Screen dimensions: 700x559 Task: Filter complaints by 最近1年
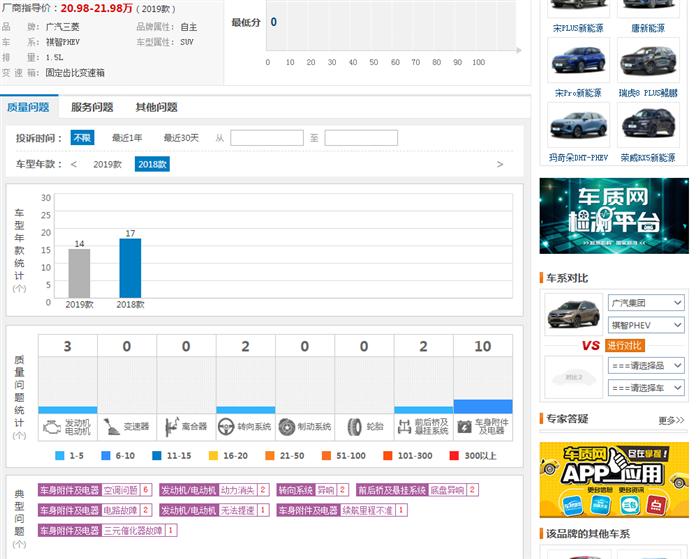(x=127, y=138)
